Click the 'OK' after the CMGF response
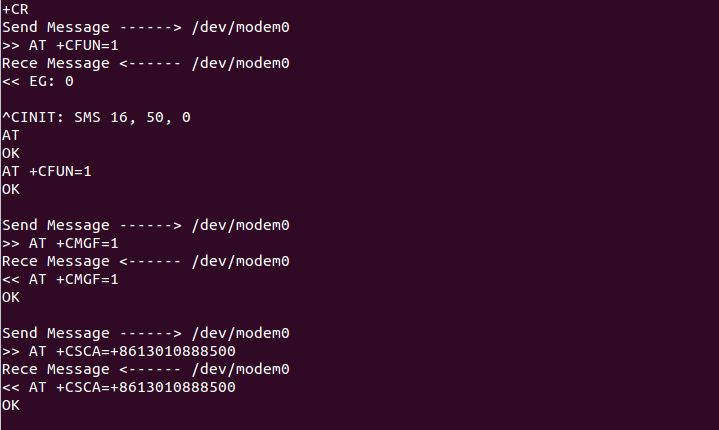719x430 pixels. click(x=11, y=298)
